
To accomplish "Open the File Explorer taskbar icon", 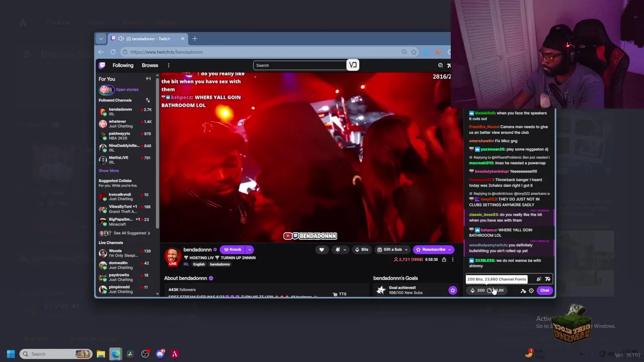I will coord(101,354).
